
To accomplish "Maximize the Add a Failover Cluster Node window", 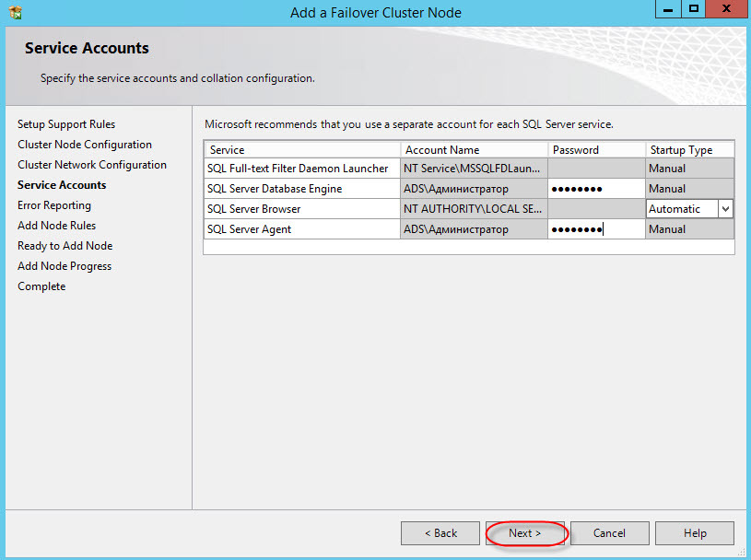I will point(694,9).
